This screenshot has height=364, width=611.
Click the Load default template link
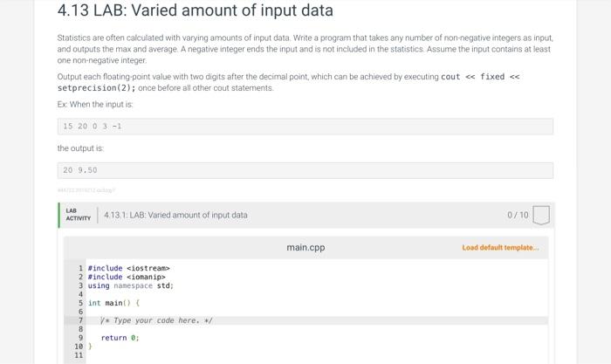pos(500,248)
